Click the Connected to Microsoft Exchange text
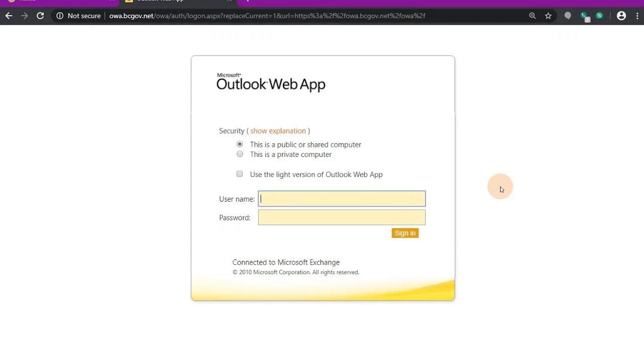Image resolution: width=644 pixels, height=362 pixels. pyautogui.click(x=286, y=262)
